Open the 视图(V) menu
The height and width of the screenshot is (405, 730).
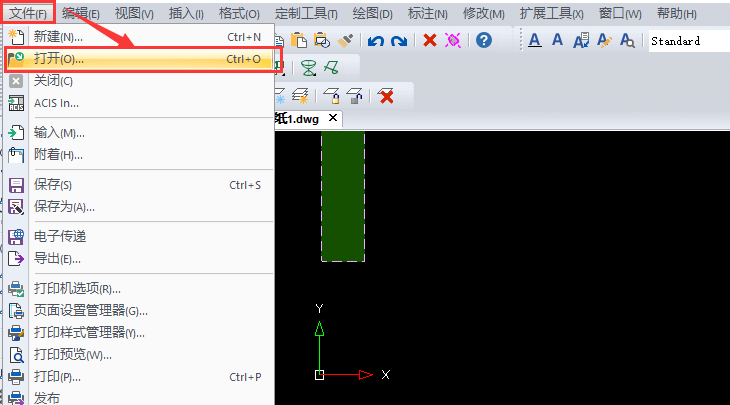[x=134, y=14]
